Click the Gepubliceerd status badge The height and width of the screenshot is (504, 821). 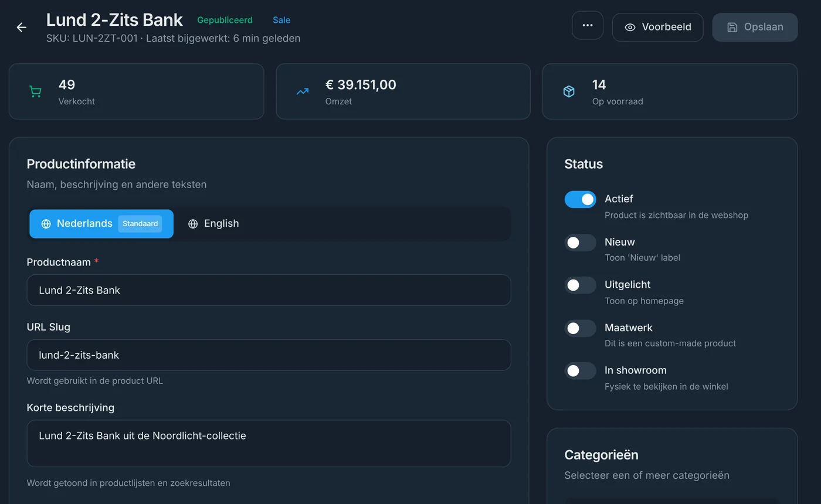pos(225,20)
